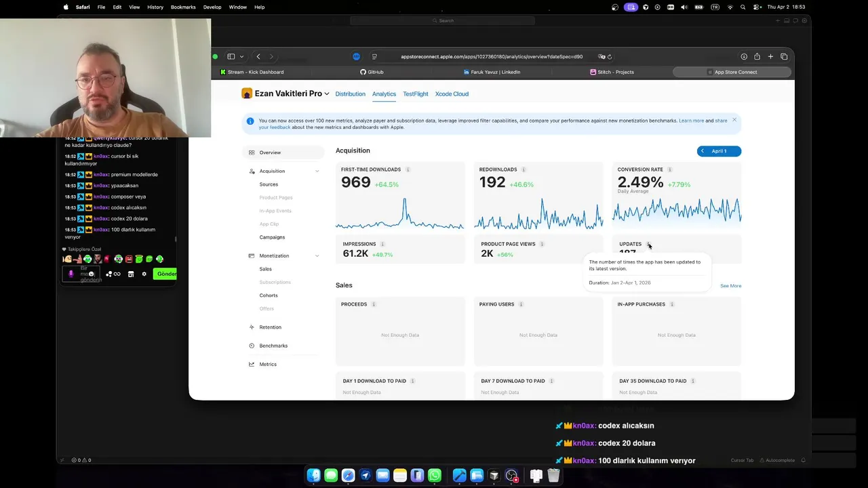
Task: Select Overview in the analytics sidebar
Action: 283,152
